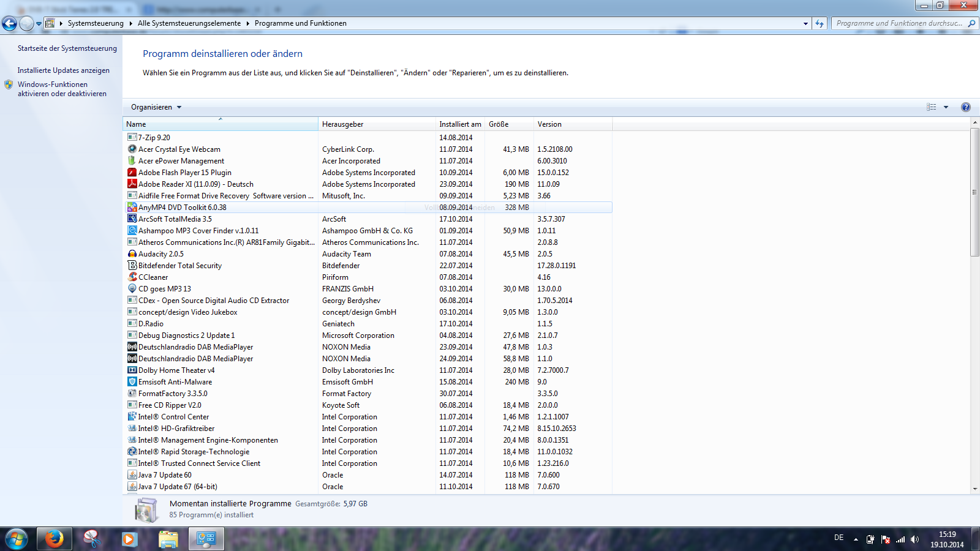Click the Systemsteuerung breadcrumb
980x551 pixels.
tap(96, 23)
